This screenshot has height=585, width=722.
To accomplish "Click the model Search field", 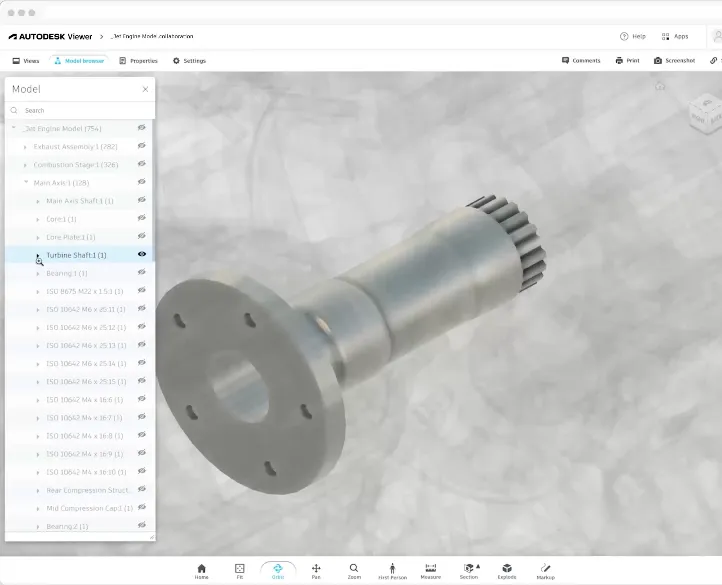I will (80, 111).
